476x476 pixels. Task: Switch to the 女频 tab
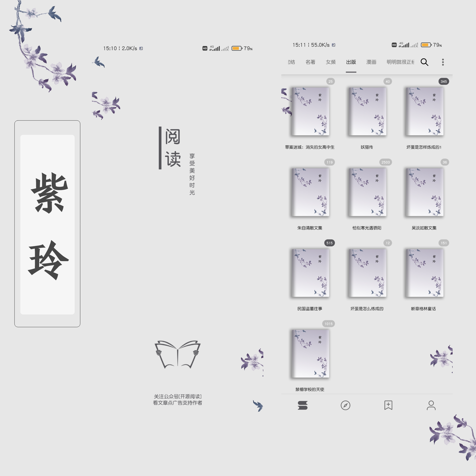331,62
